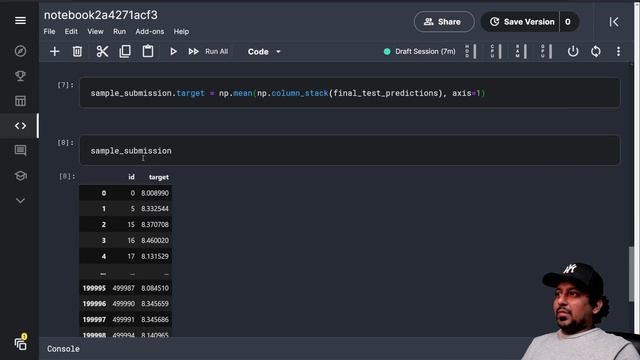Select the Code icon in sidebar
Viewport: 640px width, 360px height.
click(x=20, y=126)
